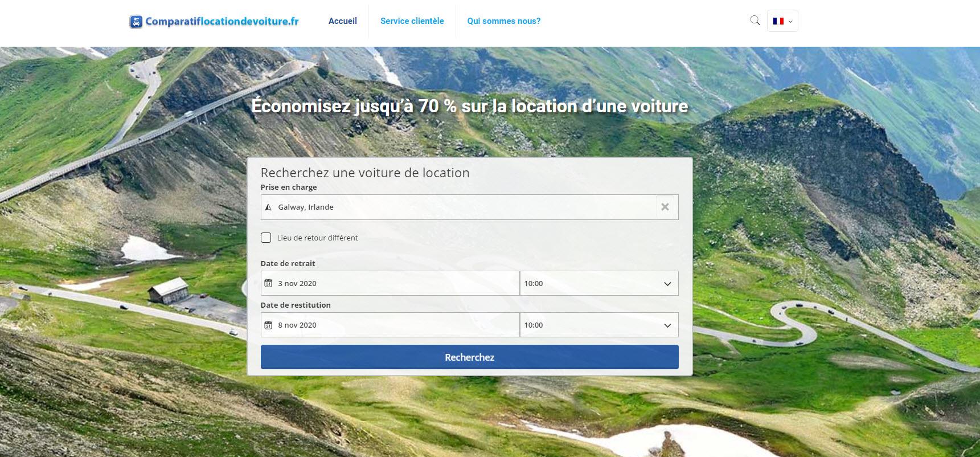This screenshot has height=457, width=980.
Task: Click the Économisez jusqu'à 70 % headline
Action: 470,106
